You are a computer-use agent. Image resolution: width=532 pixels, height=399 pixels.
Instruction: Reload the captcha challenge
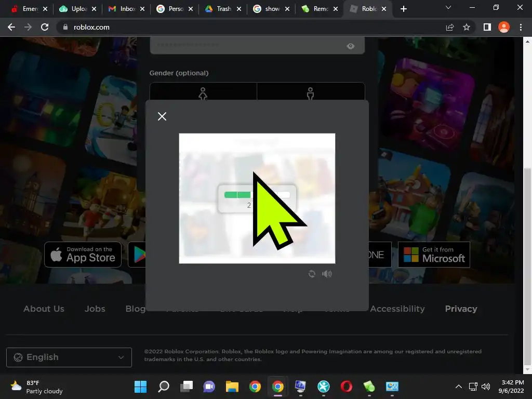click(x=312, y=274)
